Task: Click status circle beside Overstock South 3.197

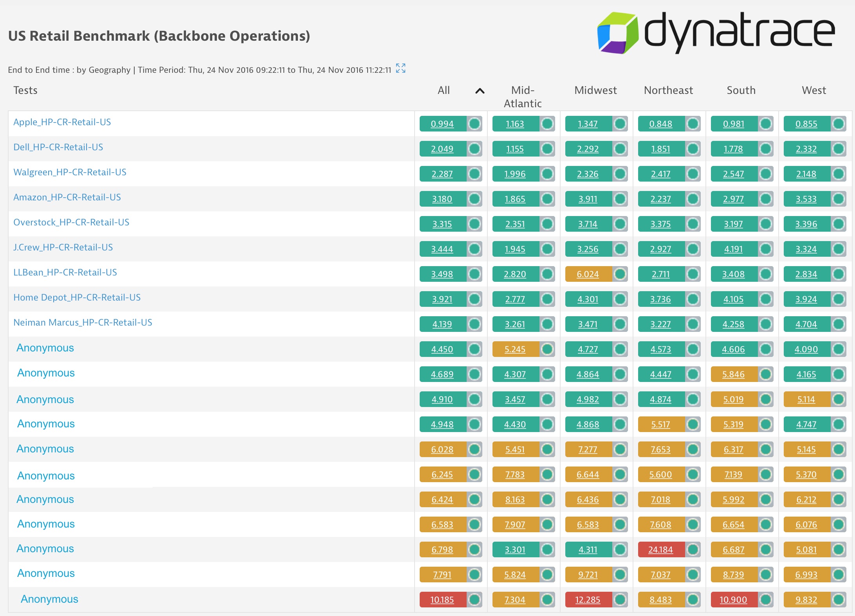Action: (x=766, y=224)
